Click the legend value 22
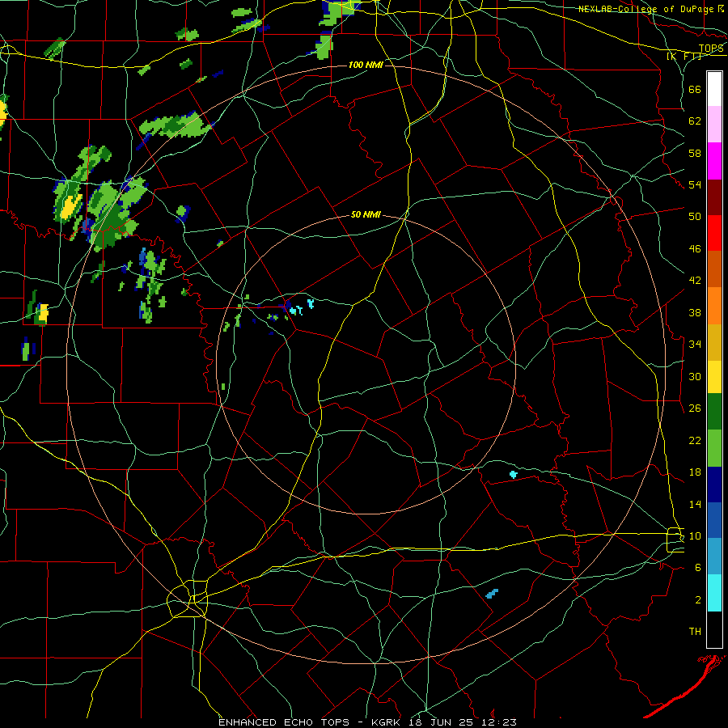The image size is (728, 728). click(x=695, y=440)
